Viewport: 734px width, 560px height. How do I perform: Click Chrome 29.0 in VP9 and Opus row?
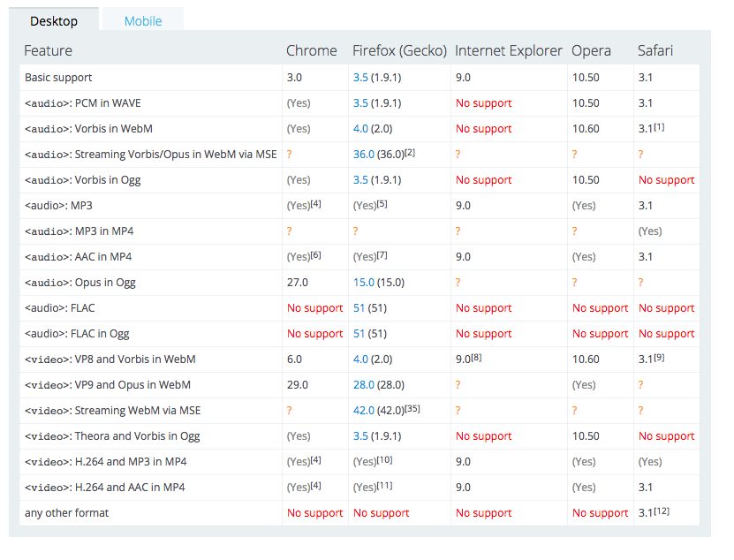point(298,385)
